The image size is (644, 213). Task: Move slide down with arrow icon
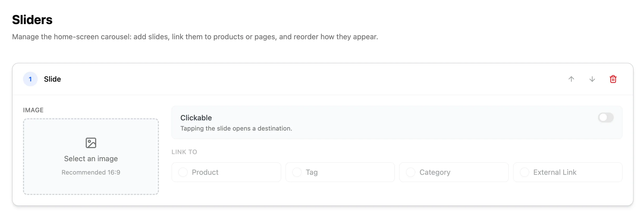[592, 79]
